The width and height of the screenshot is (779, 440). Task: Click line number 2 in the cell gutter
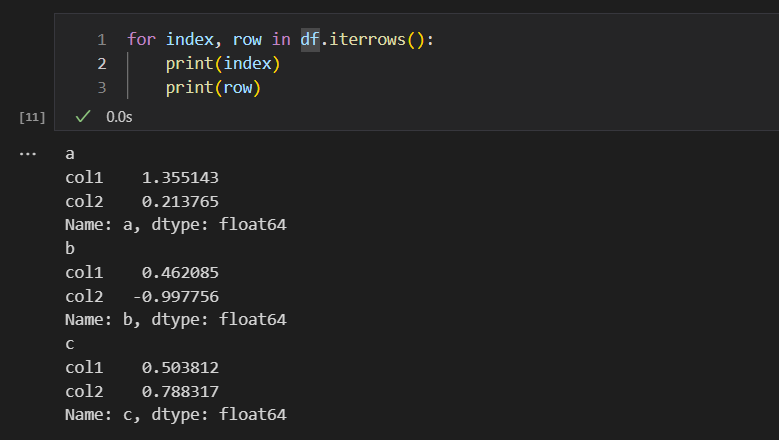coord(102,64)
